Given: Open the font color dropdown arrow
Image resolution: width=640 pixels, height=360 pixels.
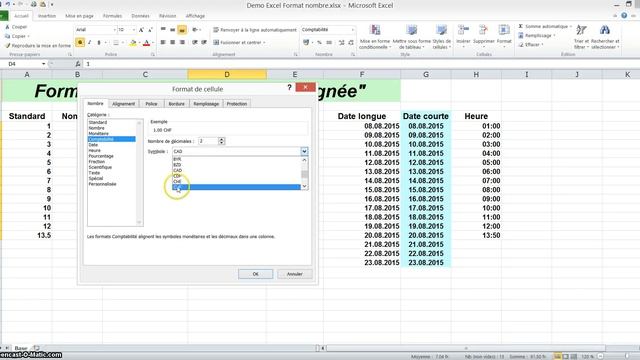Looking at the screenshot, I should point(153,42).
